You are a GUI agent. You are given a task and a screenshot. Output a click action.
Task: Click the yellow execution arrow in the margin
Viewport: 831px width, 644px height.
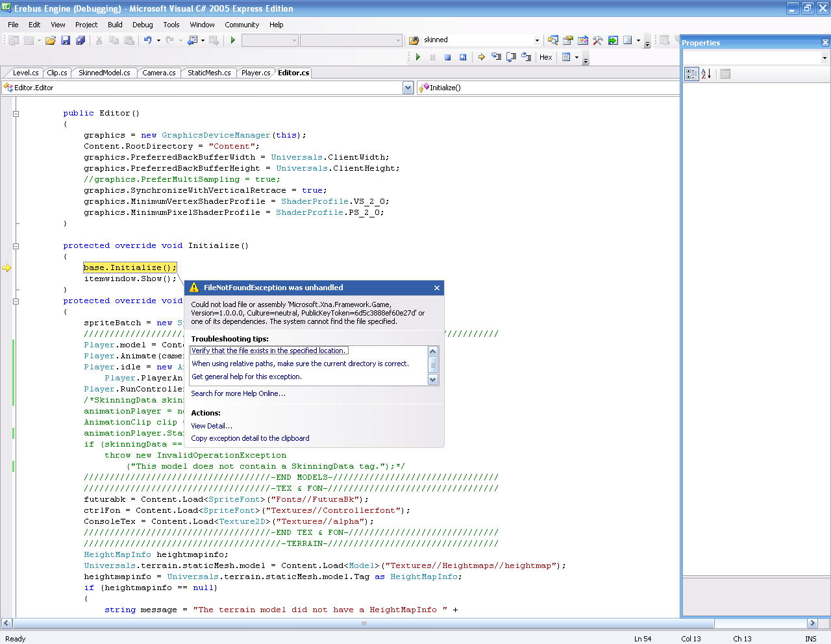pyautogui.click(x=6, y=267)
